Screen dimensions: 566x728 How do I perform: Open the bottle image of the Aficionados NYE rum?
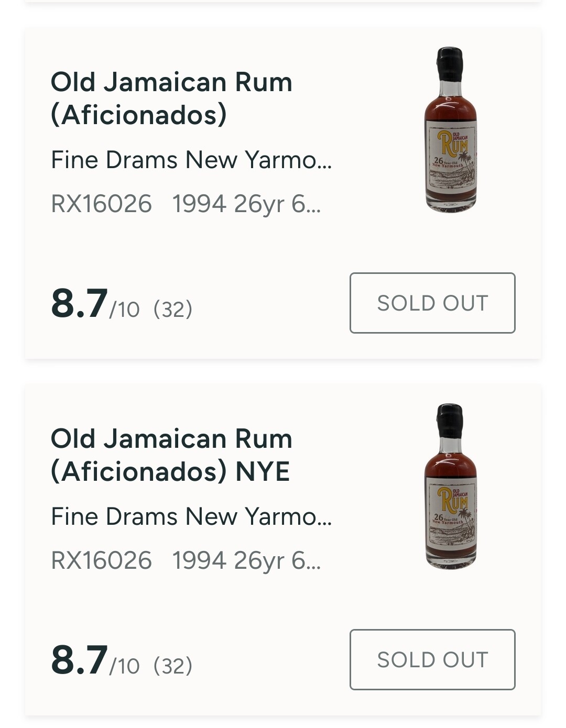(451, 486)
